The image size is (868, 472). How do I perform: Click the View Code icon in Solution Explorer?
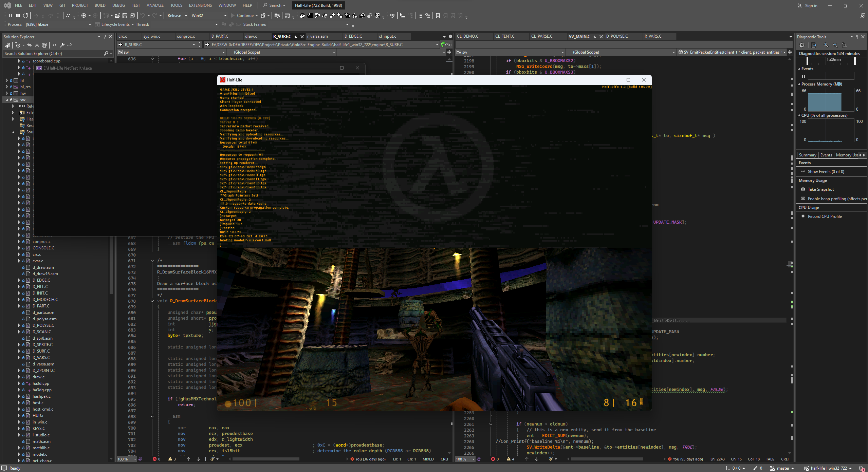(x=55, y=45)
